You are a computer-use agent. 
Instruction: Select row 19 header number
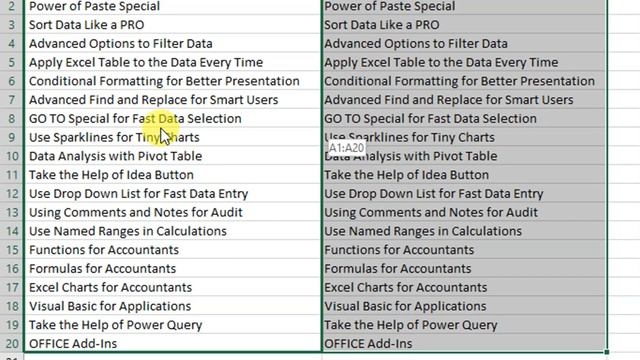11,325
